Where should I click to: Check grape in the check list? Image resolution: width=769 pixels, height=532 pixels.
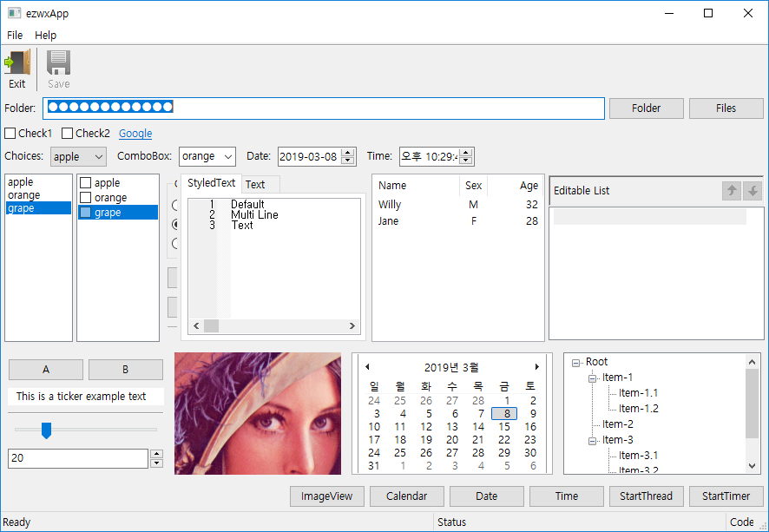[85, 213]
